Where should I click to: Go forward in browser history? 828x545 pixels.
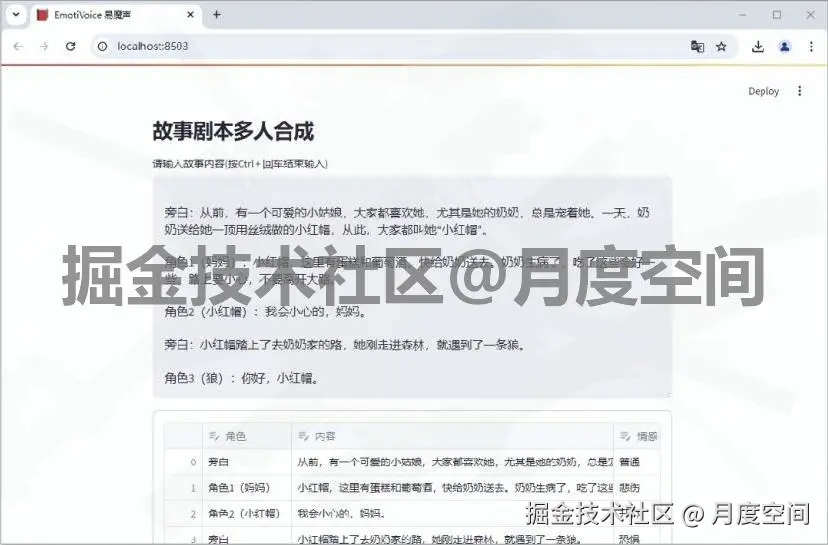point(44,46)
